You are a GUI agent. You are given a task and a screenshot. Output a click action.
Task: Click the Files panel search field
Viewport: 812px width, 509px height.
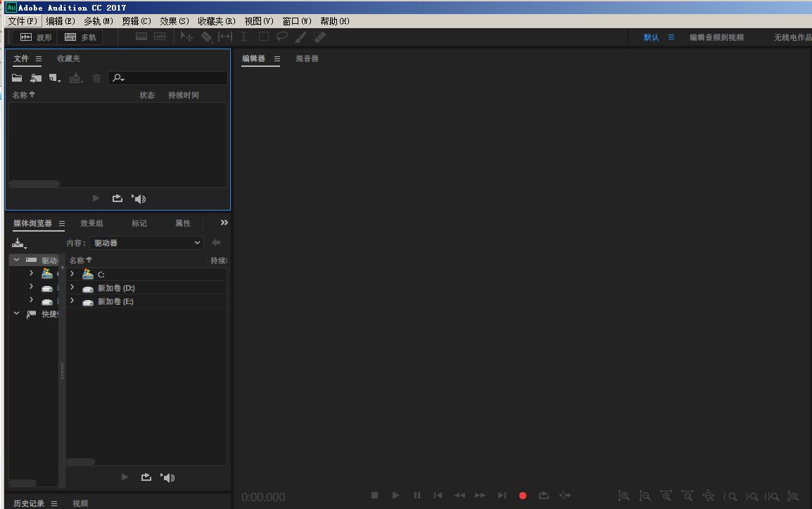pyautogui.click(x=167, y=78)
